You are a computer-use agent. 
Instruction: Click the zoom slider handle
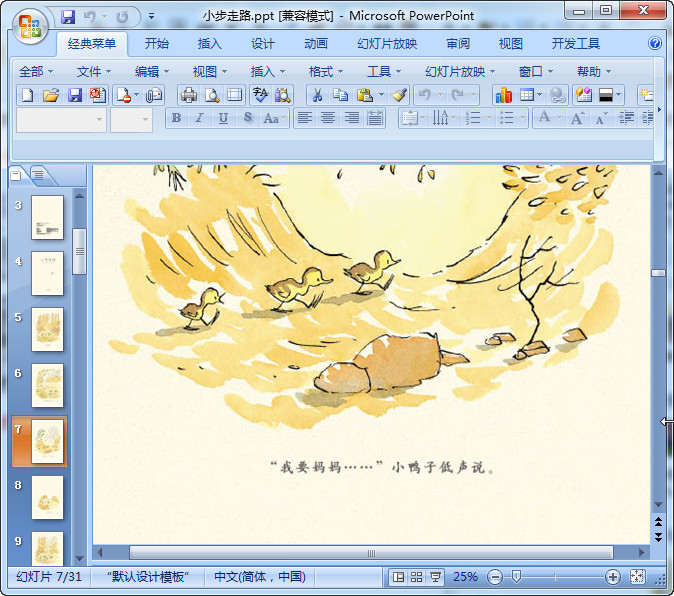coord(516,577)
